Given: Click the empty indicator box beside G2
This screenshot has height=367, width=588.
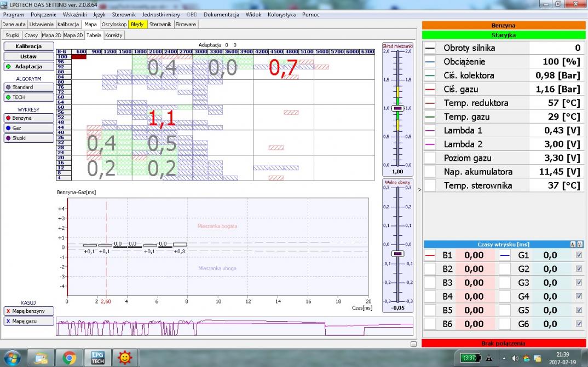Looking at the screenshot, I should (505, 269).
